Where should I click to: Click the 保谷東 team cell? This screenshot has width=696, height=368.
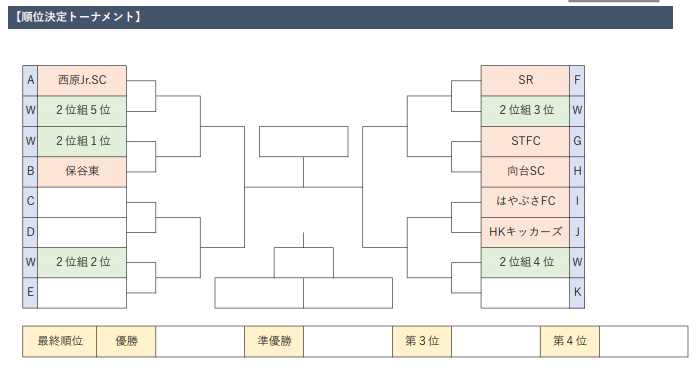tap(82, 171)
